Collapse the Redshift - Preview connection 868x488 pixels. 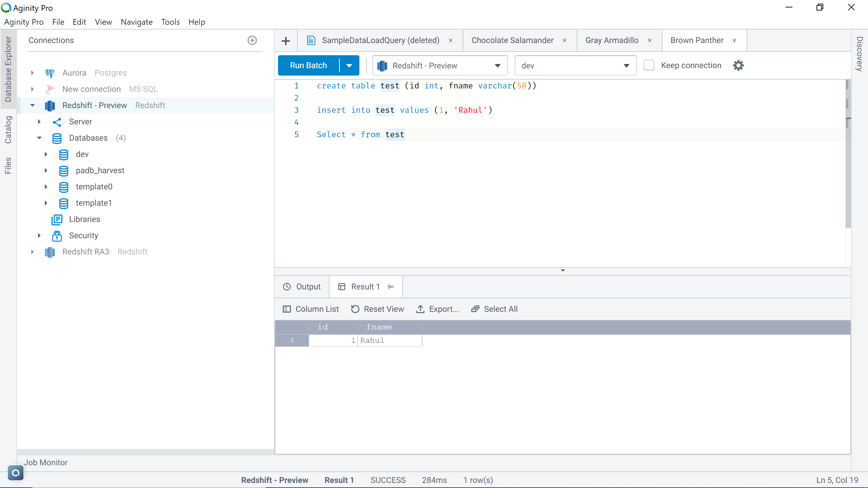(x=33, y=105)
